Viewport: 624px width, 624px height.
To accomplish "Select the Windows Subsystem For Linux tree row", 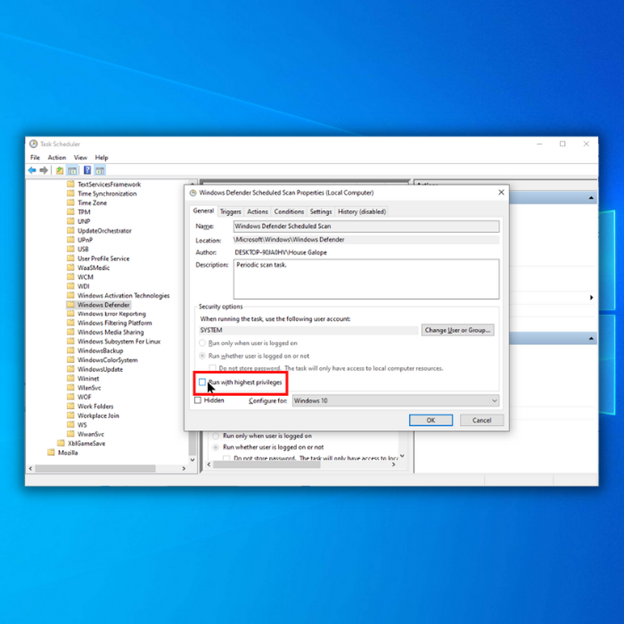I will point(118,341).
